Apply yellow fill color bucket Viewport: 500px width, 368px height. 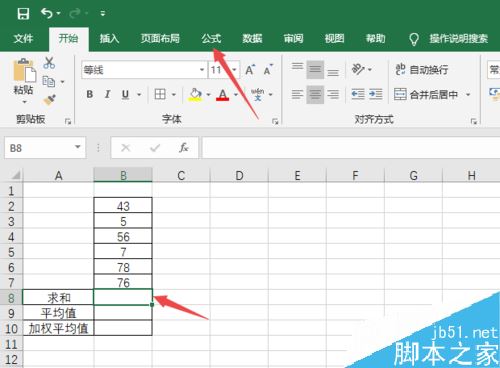click(x=196, y=94)
